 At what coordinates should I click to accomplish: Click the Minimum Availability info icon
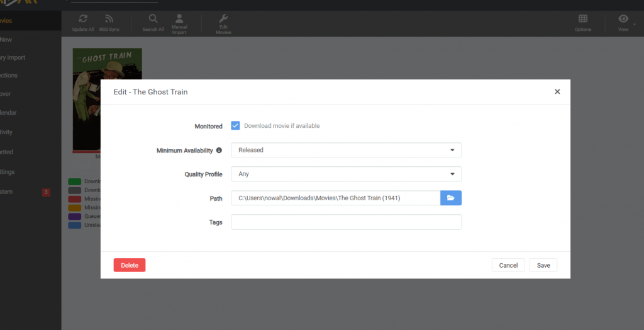pyautogui.click(x=219, y=151)
